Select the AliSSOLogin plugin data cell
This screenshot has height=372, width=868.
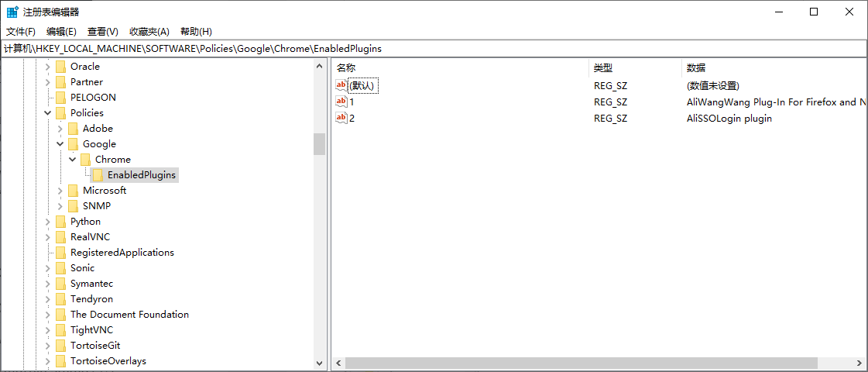pos(729,118)
